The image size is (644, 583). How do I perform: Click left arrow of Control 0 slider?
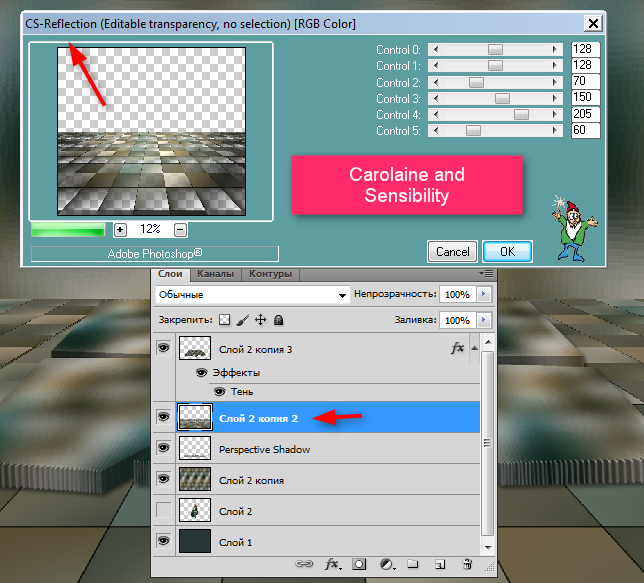(436, 50)
